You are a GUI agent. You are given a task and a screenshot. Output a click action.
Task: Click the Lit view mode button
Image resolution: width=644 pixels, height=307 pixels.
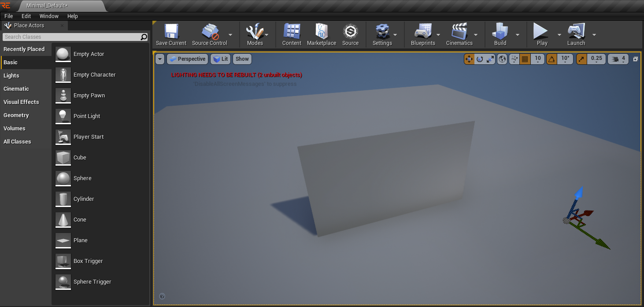[220, 59]
